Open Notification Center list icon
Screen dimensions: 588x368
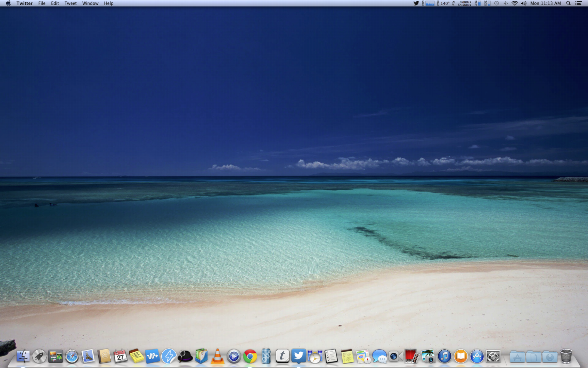click(x=578, y=3)
